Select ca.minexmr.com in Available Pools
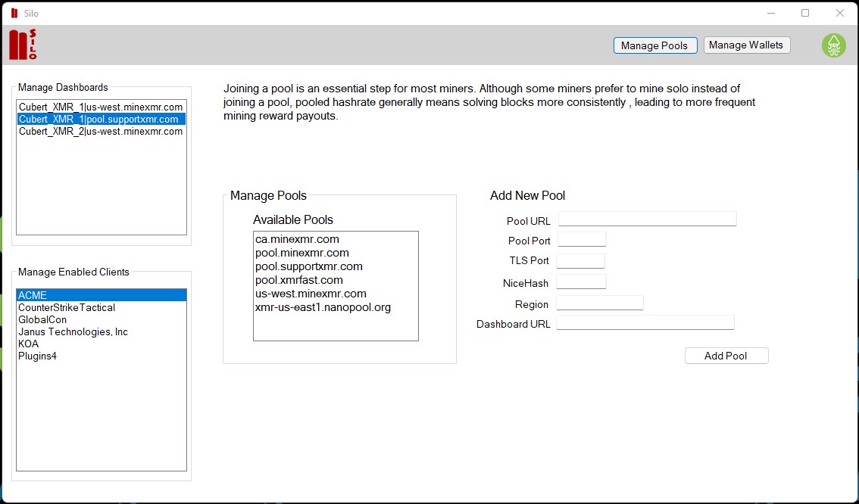The width and height of the screenshot is (859, 504). [x=297, y=239]
